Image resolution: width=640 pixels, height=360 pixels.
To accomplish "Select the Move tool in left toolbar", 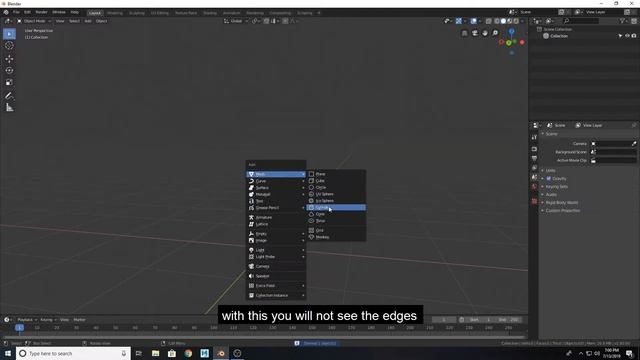I will 9,59.
